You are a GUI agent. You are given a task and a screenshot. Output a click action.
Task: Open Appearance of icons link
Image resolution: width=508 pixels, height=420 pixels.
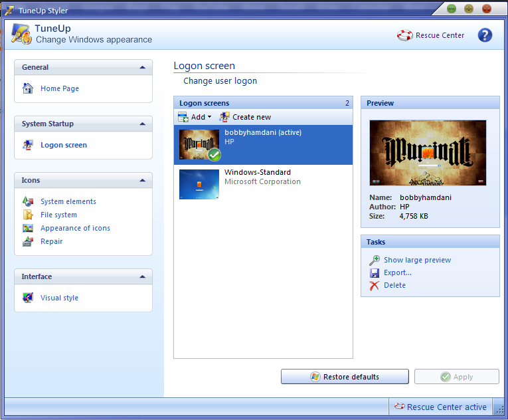coord(75,228)
